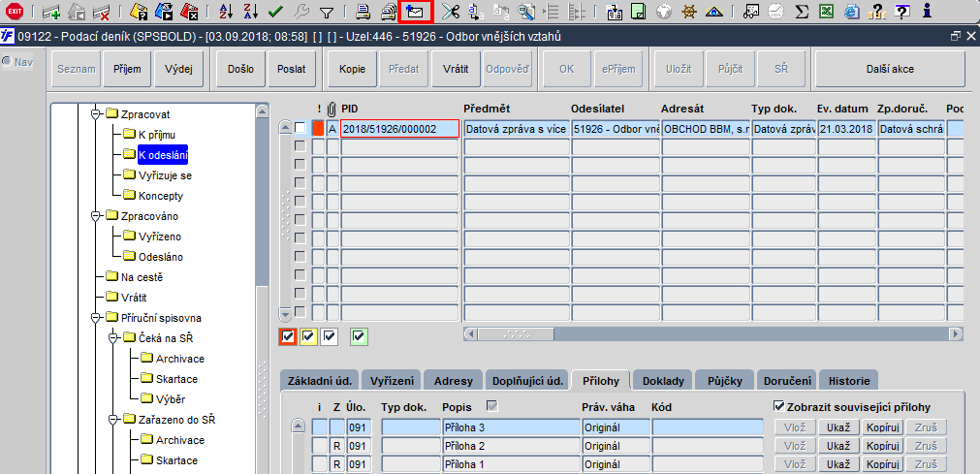The image size is (980, 474).
Task: Select the Nav radio button
Action: tap(8, 61)
